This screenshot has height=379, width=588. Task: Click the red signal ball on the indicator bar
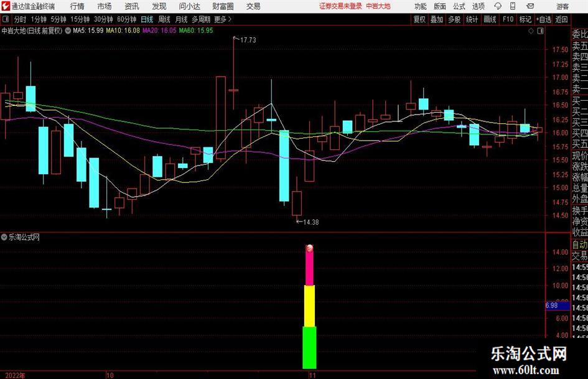(309, 248)
